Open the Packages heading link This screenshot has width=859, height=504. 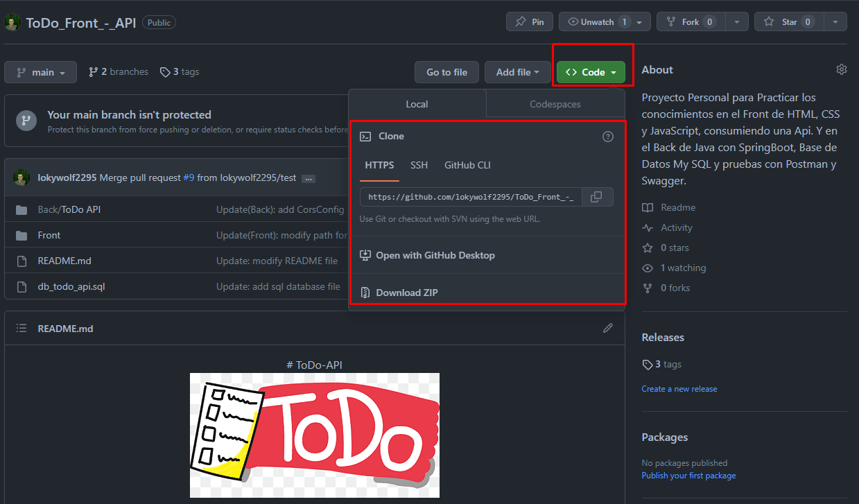(x=665, y=437)
